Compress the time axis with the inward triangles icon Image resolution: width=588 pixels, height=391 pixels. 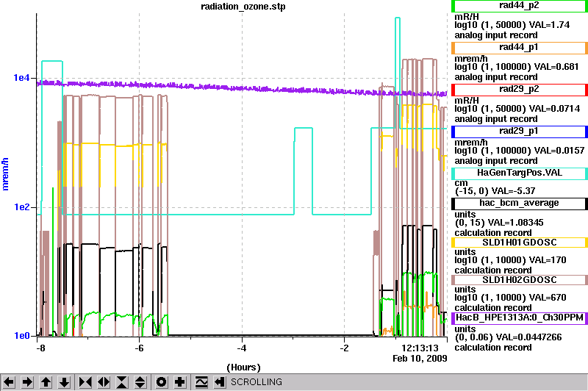(x=85, y=382)
